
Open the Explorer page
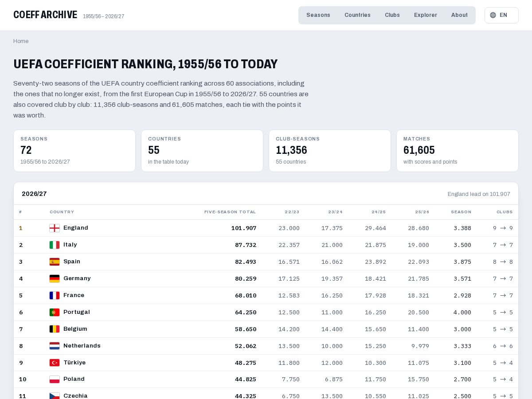pyautogui.click(x=426, y=15)
